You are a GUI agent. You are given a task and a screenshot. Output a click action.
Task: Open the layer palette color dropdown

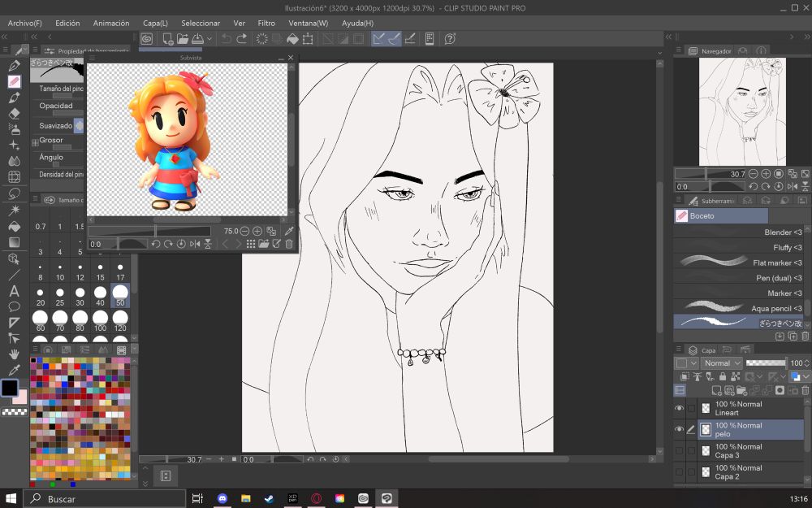[687, 363]
